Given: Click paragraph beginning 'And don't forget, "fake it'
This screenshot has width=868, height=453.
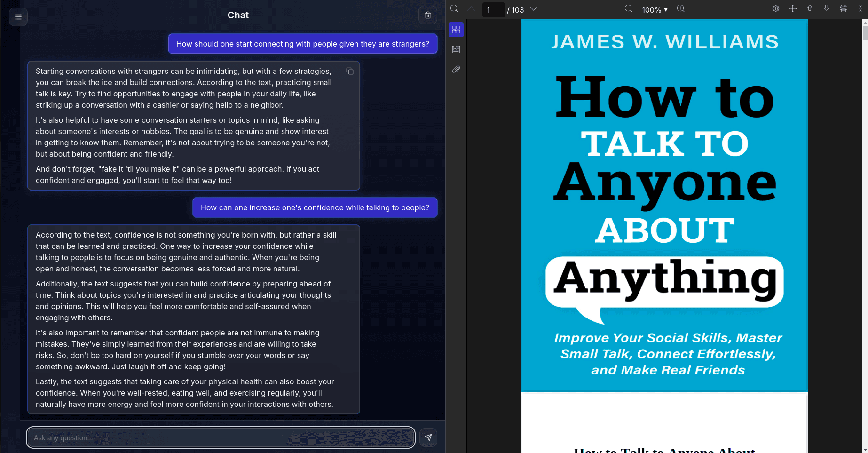Looking at the screenshot, I should click(178, 175).
